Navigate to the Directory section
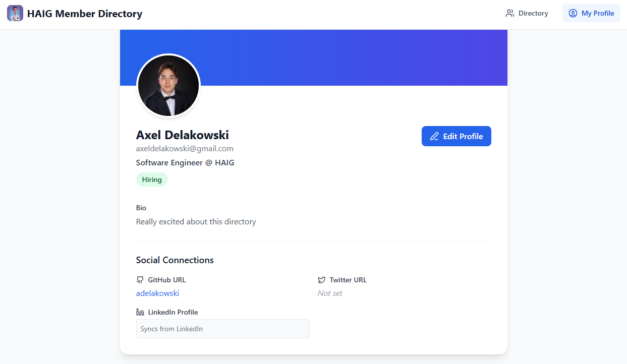The height and width of the screenshot is (364, 627). click(533, 13)
